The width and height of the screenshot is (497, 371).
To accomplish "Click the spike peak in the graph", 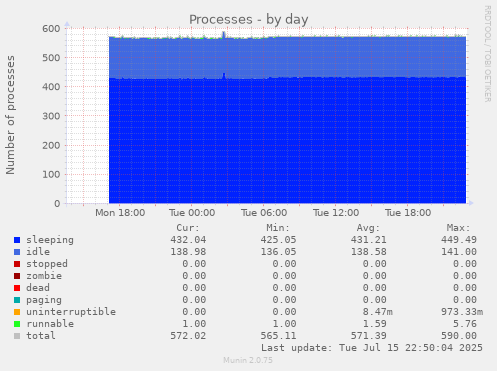I will [x=224, y=33].
